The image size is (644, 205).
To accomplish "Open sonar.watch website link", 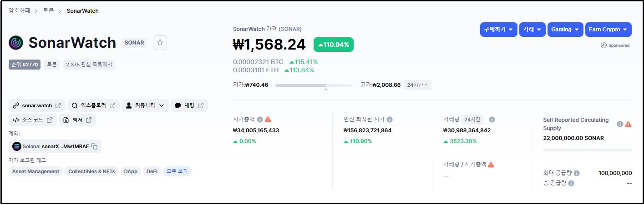I will 37,105.
